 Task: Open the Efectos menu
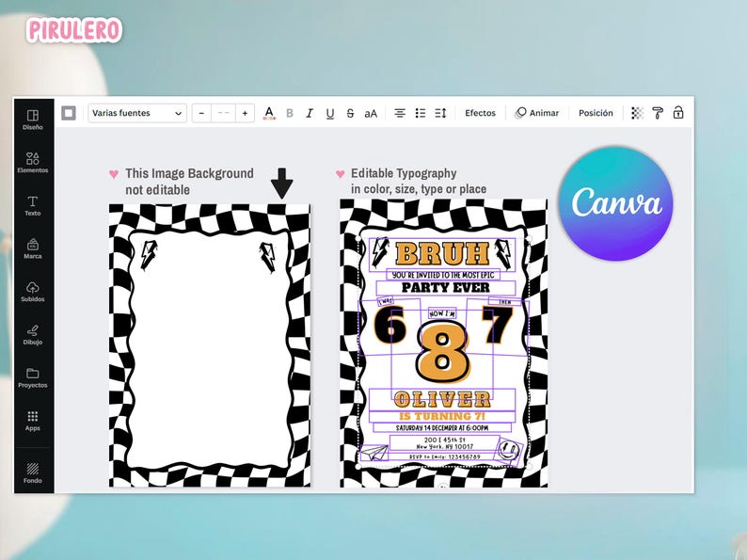tap(480, 113)
